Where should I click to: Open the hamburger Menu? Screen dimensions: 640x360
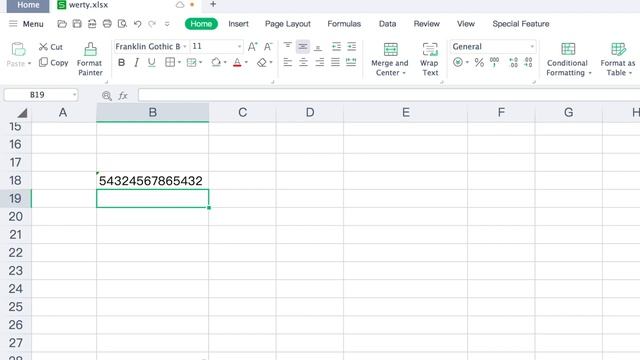(x=26, y=24)
